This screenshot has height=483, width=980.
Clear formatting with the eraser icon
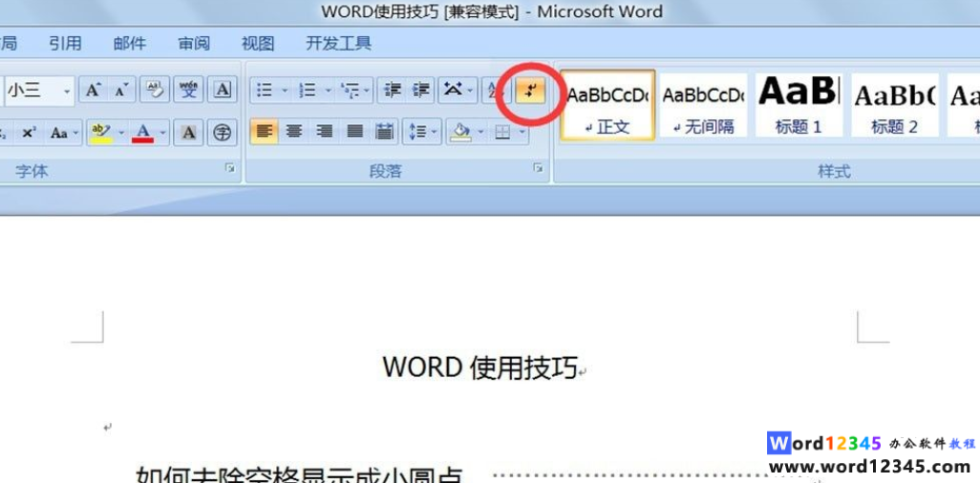[x=155, y=91]
